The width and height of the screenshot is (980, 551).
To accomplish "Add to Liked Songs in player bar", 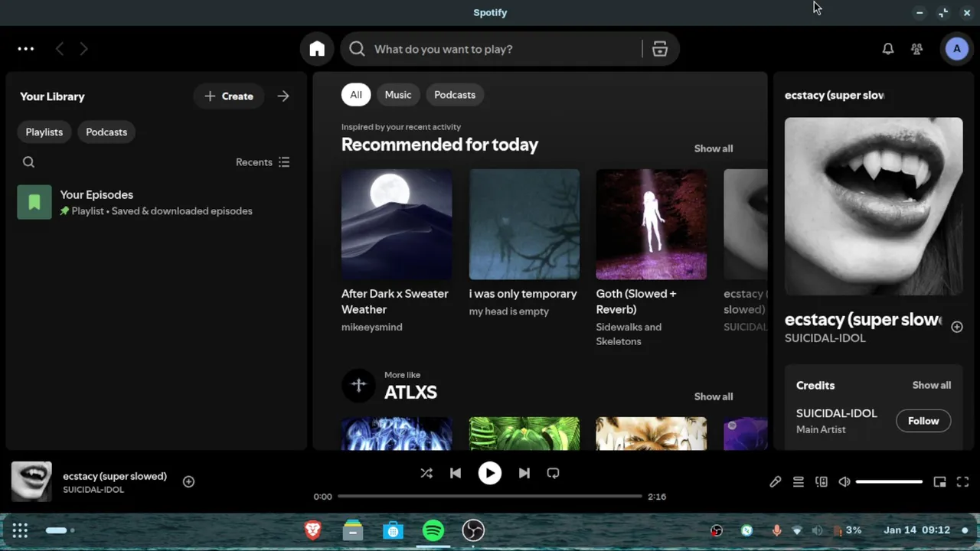I will click(x=188, y=481).
